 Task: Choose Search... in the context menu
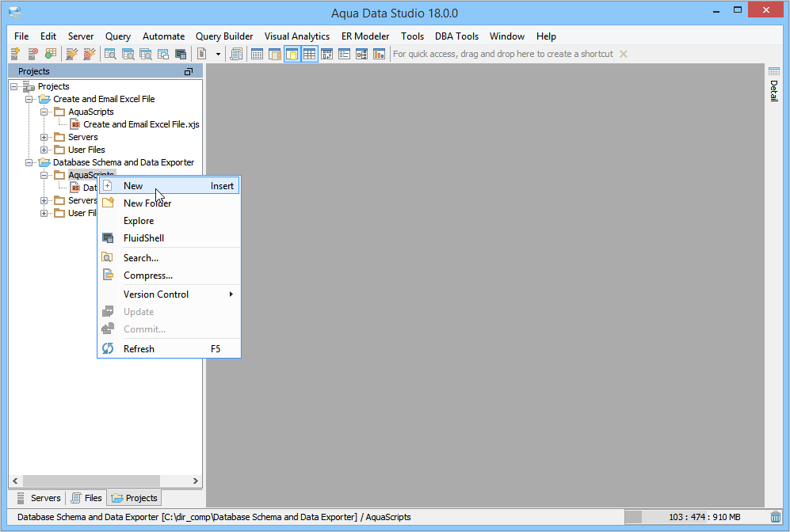point(170,258)
